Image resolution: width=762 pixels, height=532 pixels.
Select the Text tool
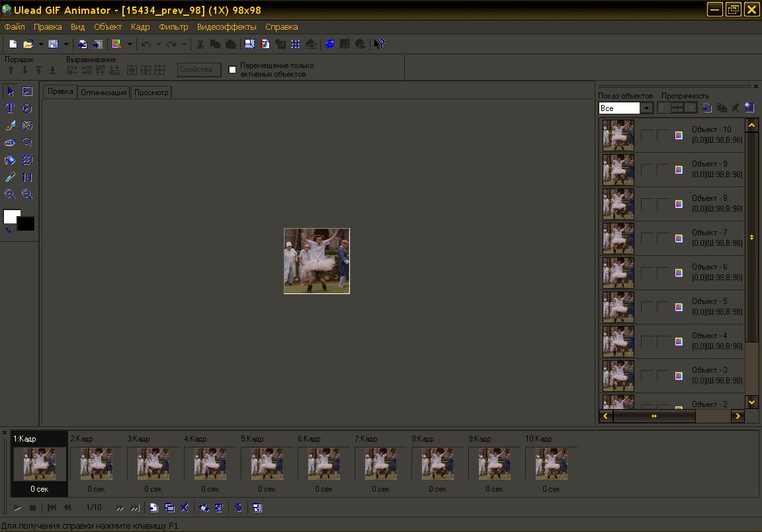click(10, 108)
